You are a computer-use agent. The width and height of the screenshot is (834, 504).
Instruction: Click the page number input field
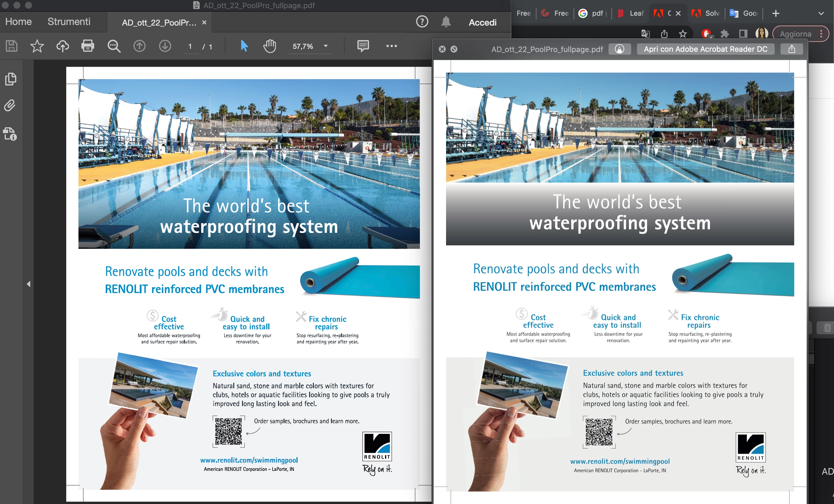coord(190,47)
